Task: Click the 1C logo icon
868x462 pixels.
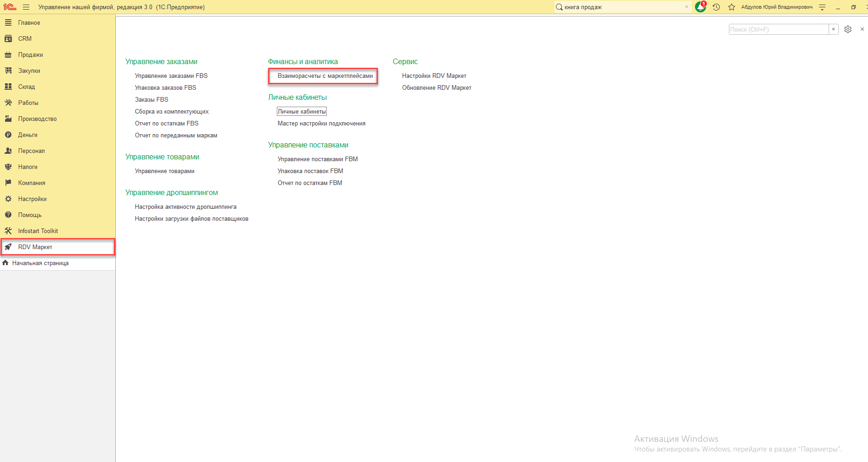Action: coord(10,7)
